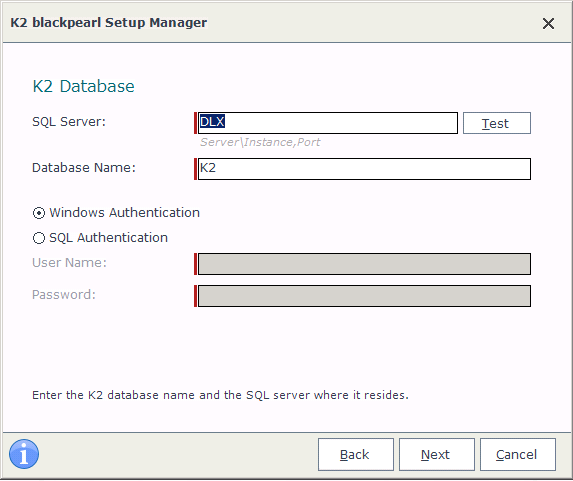Click the disabled Password field

point(364,296)
